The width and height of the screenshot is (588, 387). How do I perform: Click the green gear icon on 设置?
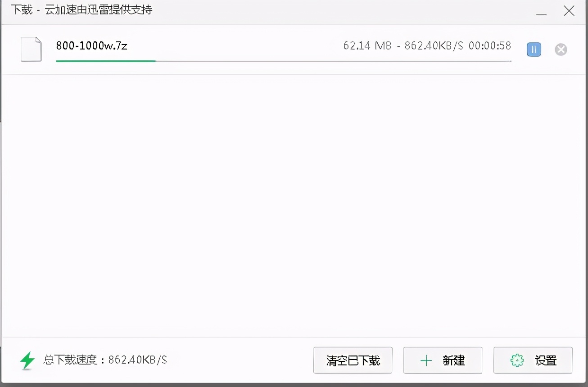(x=517, y=360)
